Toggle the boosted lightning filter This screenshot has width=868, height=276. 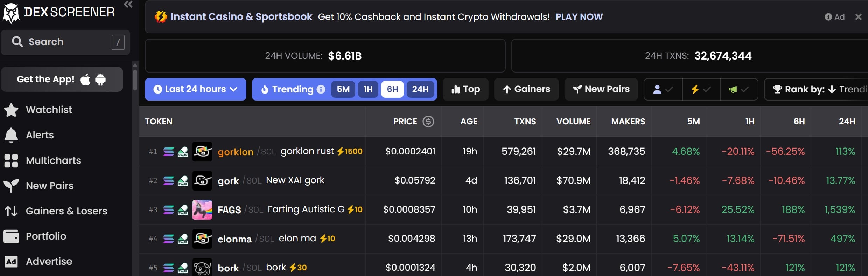tap(701, 89)
